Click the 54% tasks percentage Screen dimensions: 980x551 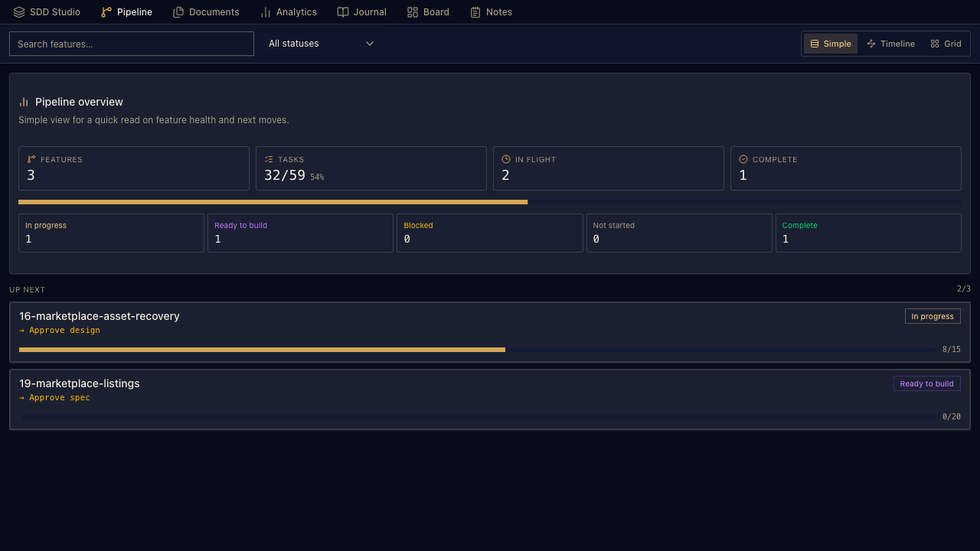pyautogui.click(x=317, y=178)
